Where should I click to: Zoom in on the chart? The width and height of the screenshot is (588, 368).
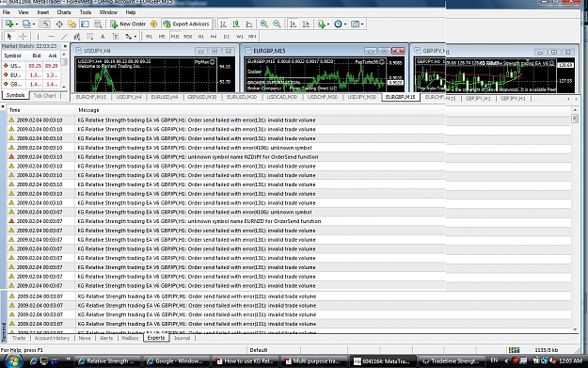[x=264, y=24]
